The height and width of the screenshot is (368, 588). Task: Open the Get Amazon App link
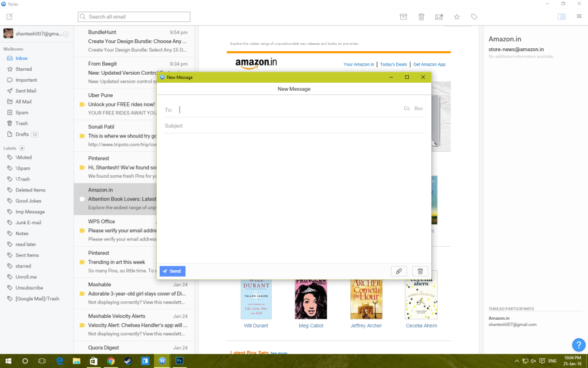click(430, 64)
